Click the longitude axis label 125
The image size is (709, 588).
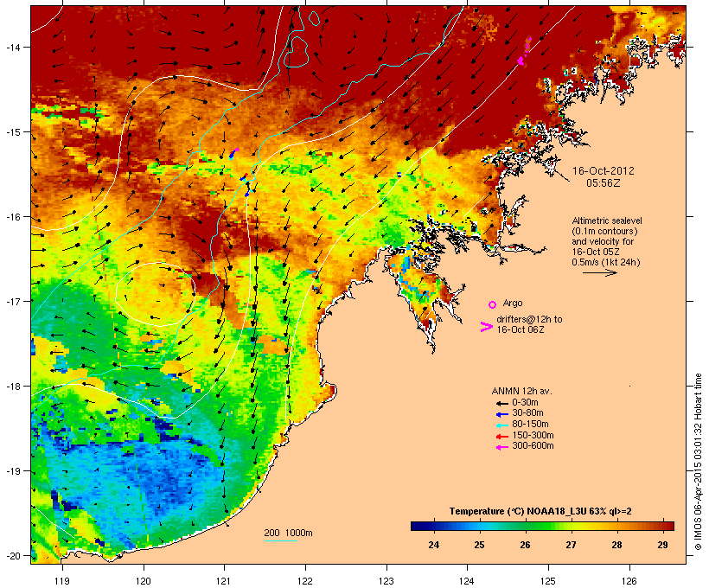(548, 581)
